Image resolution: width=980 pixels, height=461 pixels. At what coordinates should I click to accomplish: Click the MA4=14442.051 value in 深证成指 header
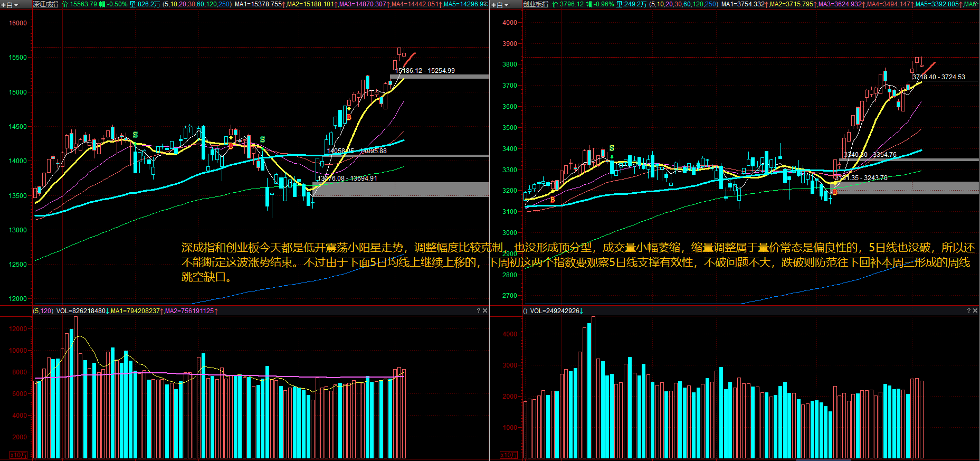(x=416, y=4)
